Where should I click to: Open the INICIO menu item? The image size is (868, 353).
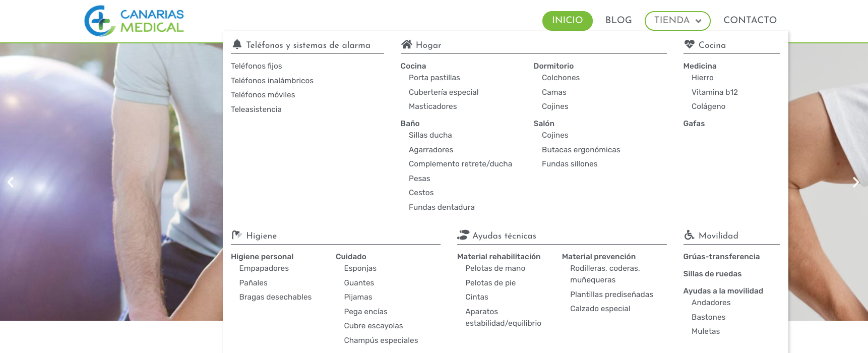coord(568,21)
